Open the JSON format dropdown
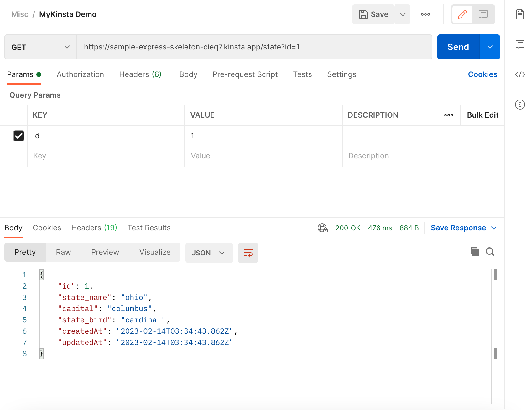This screenshot has width=532, height=410. (209, 253)
